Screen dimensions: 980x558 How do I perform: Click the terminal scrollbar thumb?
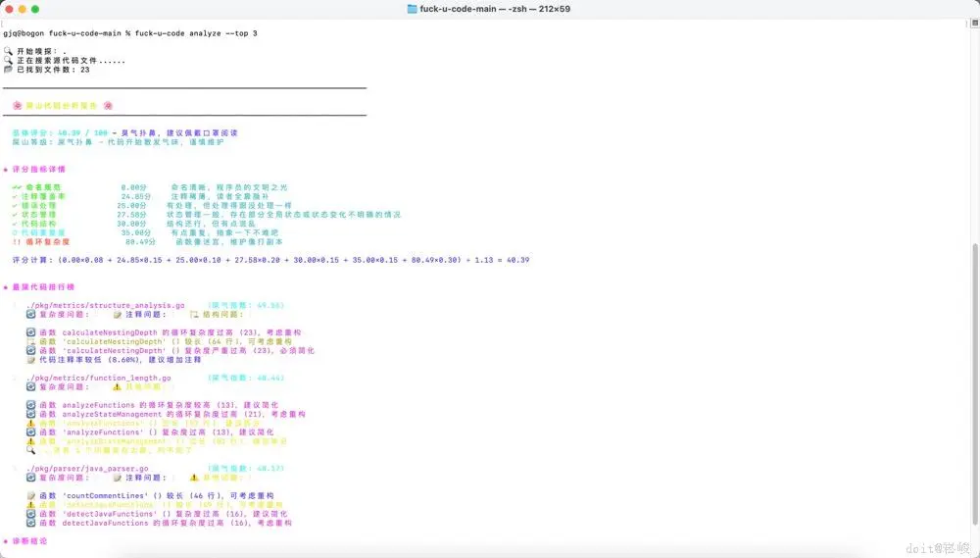tap(975, 384)
